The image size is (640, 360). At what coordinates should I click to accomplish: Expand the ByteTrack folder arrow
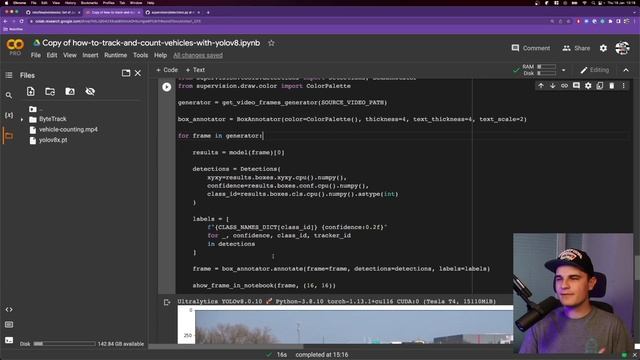coord(22,119)
